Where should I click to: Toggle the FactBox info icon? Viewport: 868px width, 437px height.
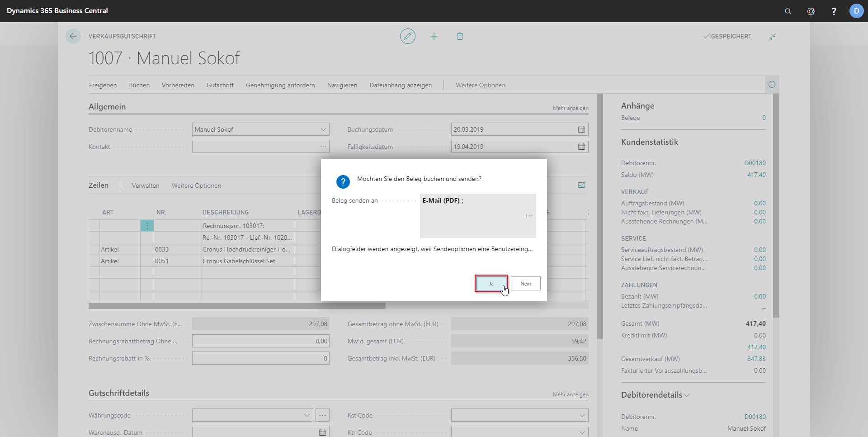[772, 85]
